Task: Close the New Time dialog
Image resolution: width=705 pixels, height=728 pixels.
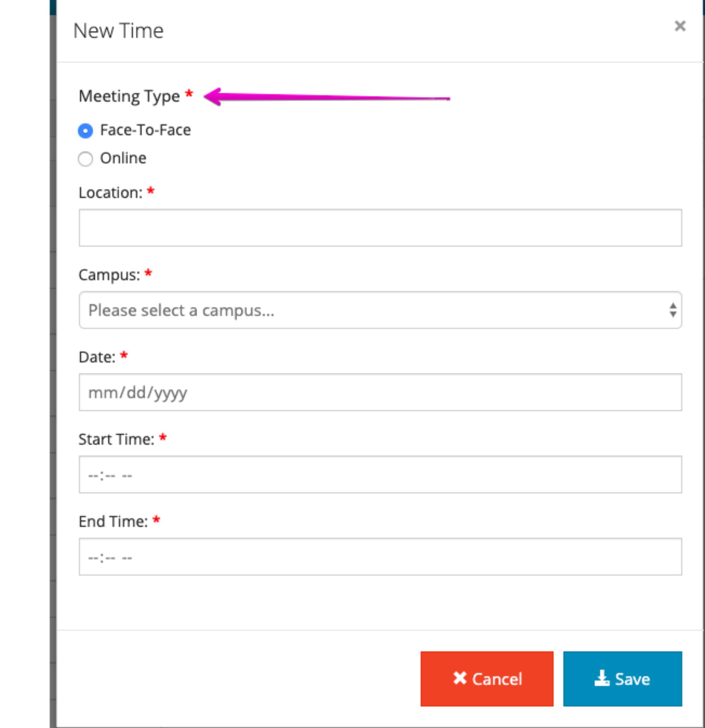Action: click(x=680, y=26)
